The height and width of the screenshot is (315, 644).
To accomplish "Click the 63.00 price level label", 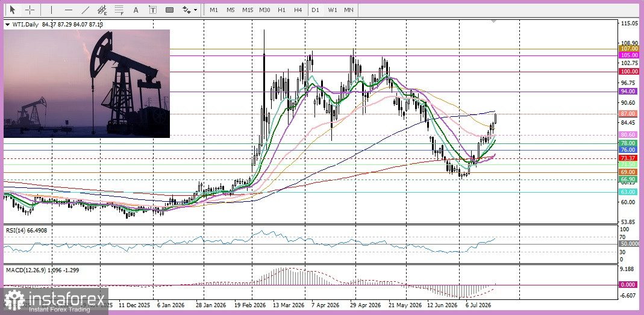I will coord(629,192).
